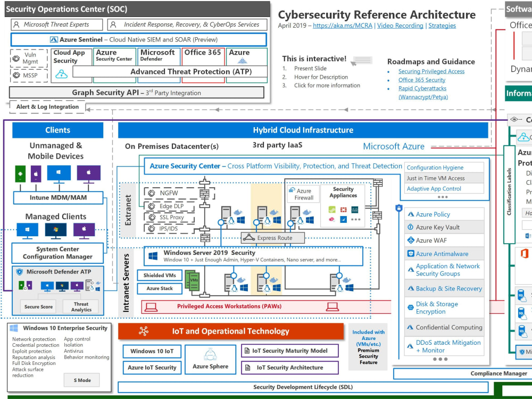Click the Vuln Mgmt handshake icon
The height and width of the screenshot is (399, 532).
16,59
